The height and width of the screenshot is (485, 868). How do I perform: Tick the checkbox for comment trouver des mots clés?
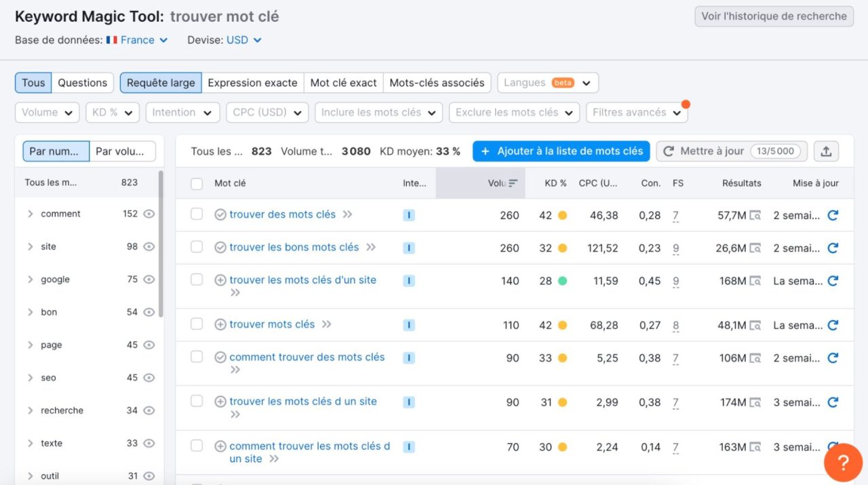[x=197, y=356]
